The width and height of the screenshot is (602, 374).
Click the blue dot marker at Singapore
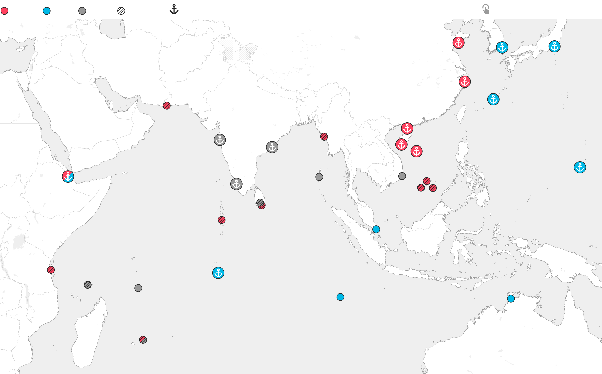pyautogui.click(x=376, y=229)
